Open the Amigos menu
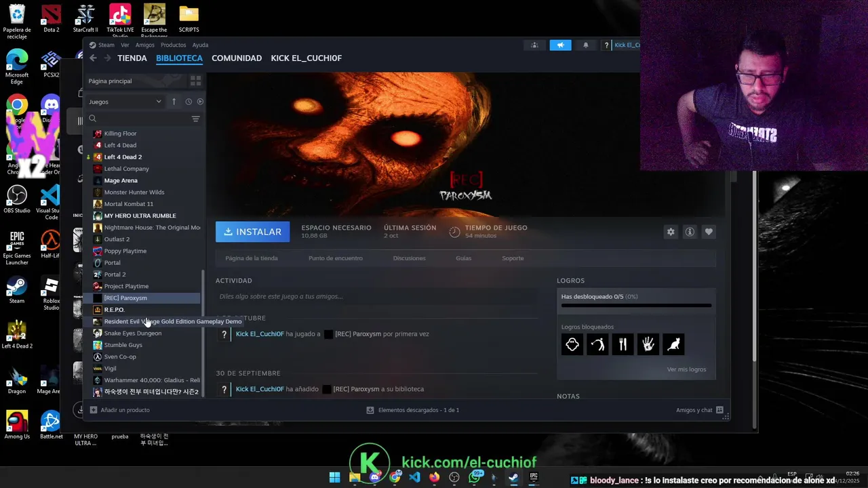The image size is (868, 488). tap(145, 45)
